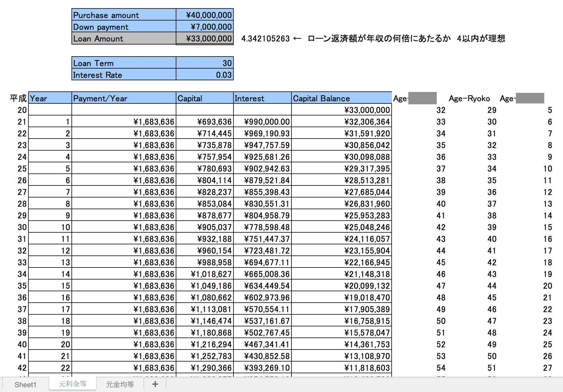
Task: Switch to the Sheet1 tab
Action: click(25, 384)
